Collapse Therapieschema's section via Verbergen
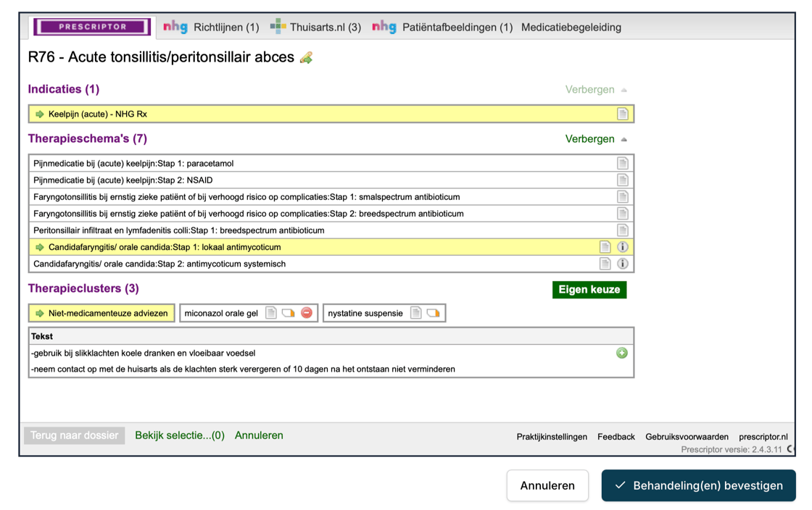812x510 pixels. point(595,139)
